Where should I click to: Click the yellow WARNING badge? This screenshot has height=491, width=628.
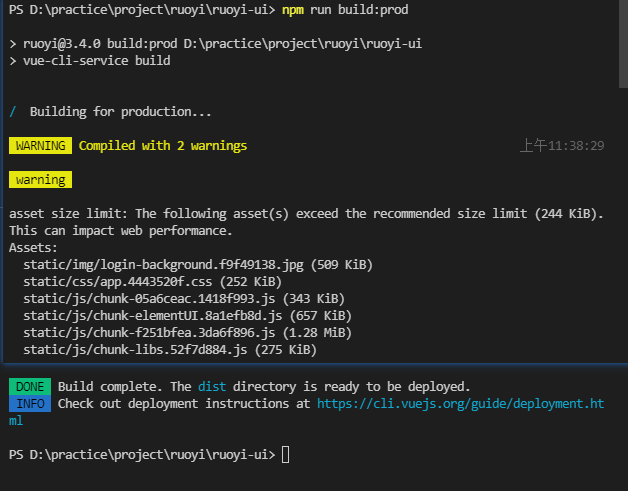pyautogui.click(x=40, y=145)
